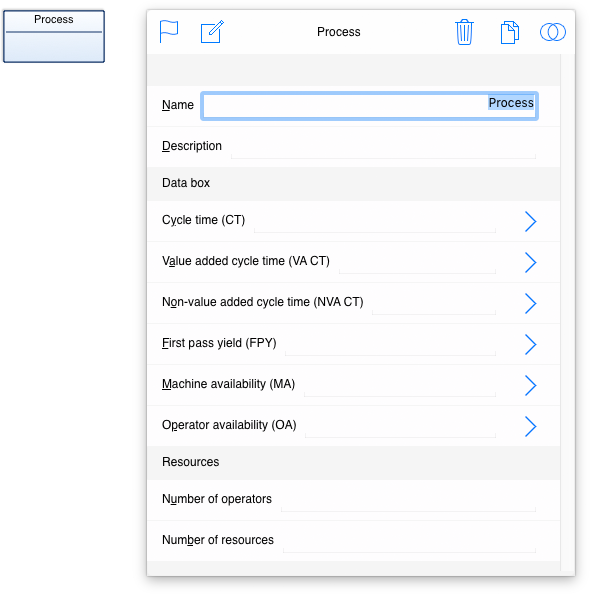Select the Number of resources field
This screenshot has height=594, width=590.
click(409, 542)
